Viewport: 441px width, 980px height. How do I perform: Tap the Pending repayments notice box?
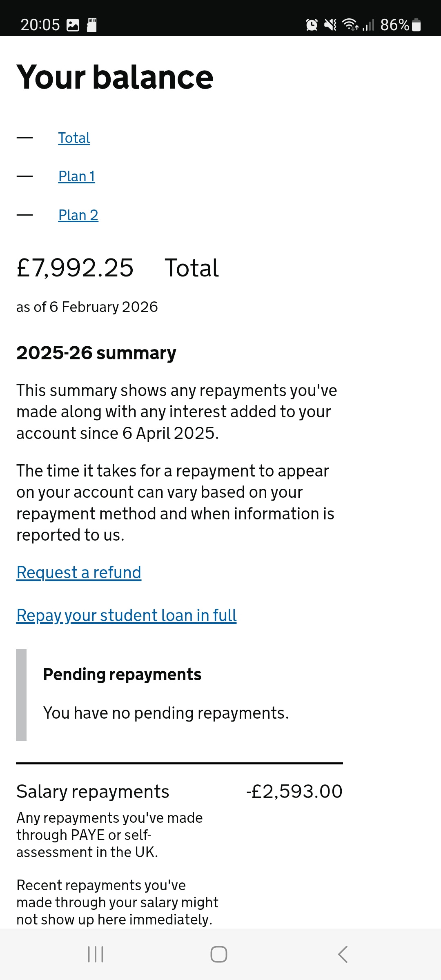click(180, 695)
